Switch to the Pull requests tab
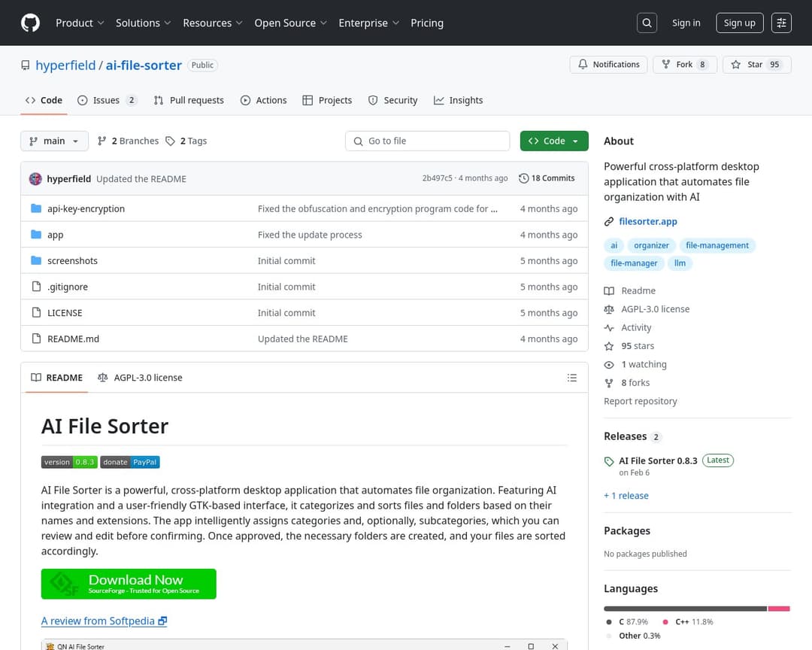This screenshot has height=650, width=812. (189, 100)
